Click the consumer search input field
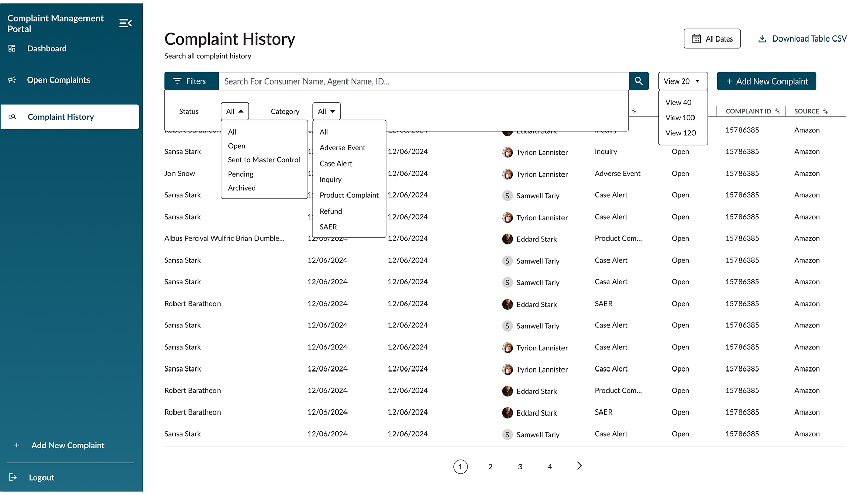This screenshot has height=495, width=868. 423,81
